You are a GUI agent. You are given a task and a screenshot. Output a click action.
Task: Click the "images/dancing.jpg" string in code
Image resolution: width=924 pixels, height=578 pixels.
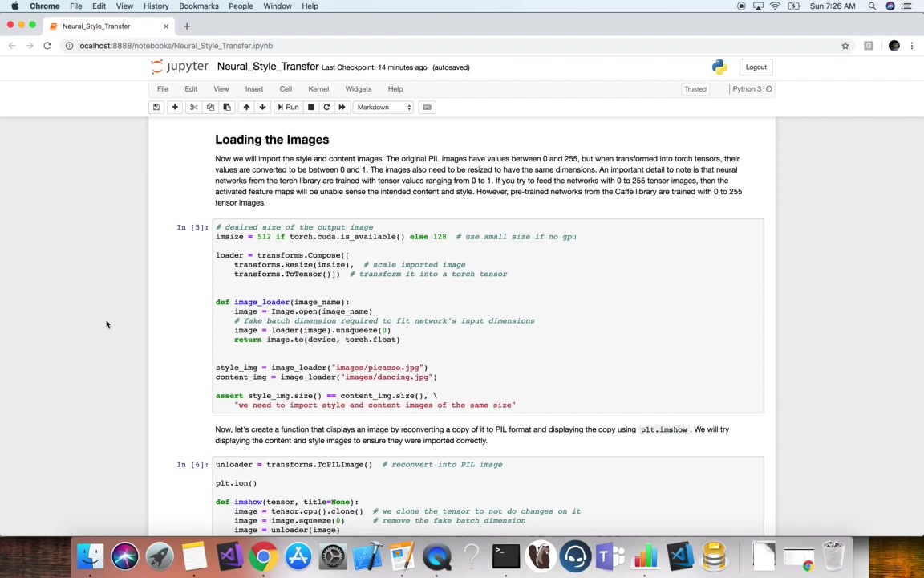click(x=386, y=377)
